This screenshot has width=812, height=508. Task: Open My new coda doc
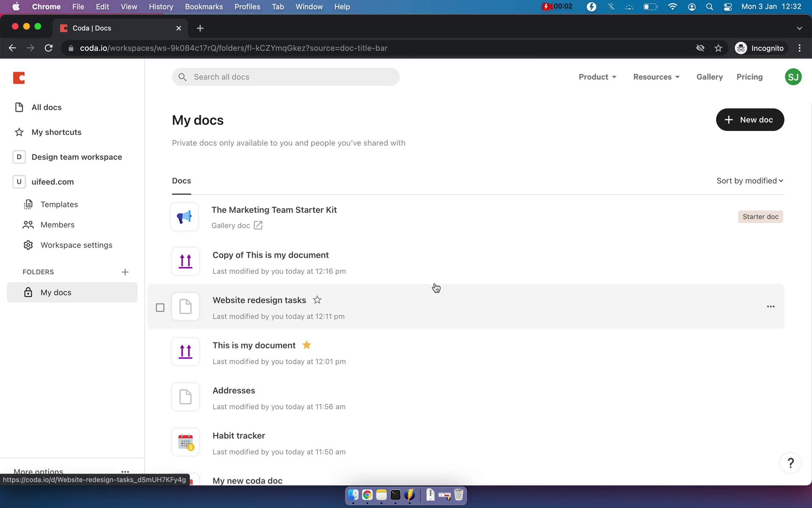(247, 481)
